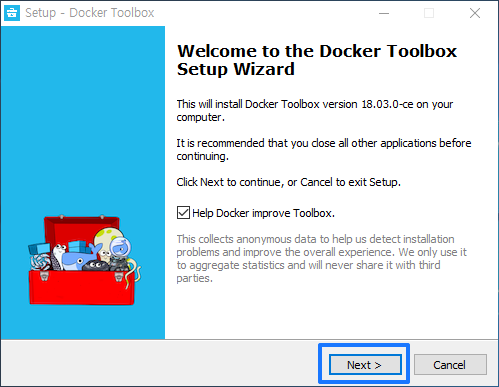The height and width of the screenshot is (387, 499).
Task: Click the 'Welcome to the Docker Toolbox' heading
Action: click(317, 51)
